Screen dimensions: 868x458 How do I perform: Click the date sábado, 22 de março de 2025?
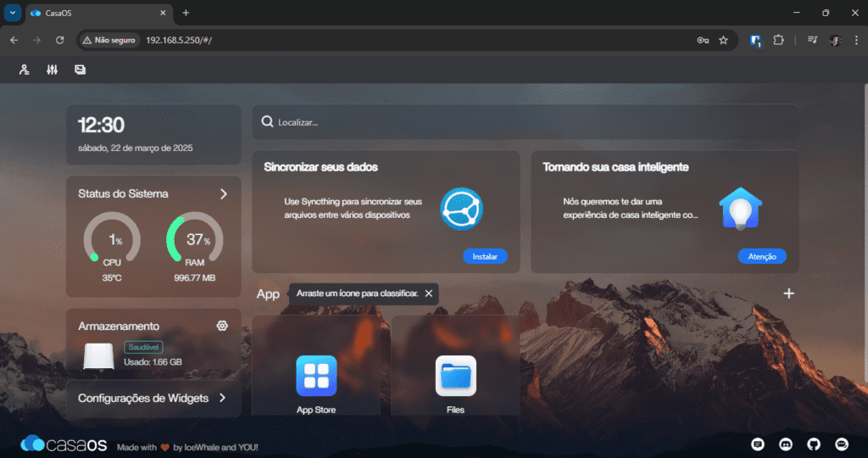[136, 148]
